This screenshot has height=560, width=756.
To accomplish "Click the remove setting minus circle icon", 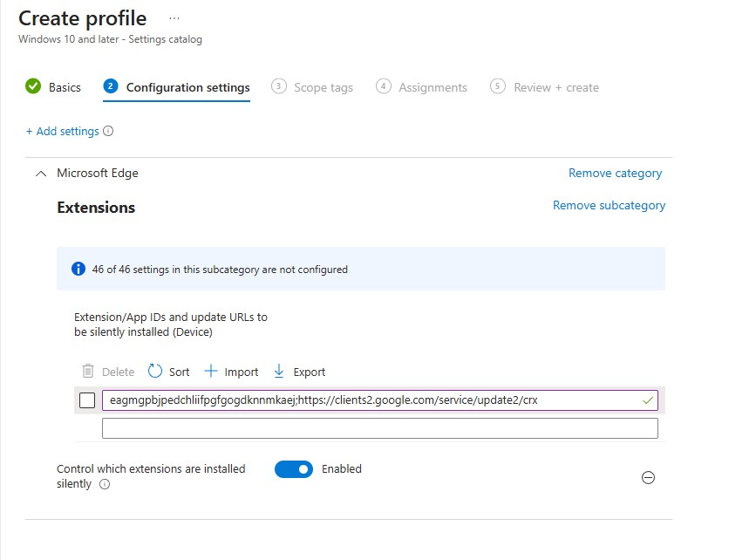I will coord(648,477).
